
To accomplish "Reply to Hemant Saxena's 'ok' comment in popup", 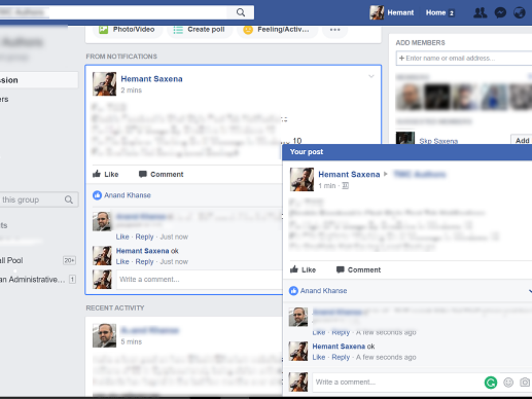I will pyautogui.click(x=341, y=357).
